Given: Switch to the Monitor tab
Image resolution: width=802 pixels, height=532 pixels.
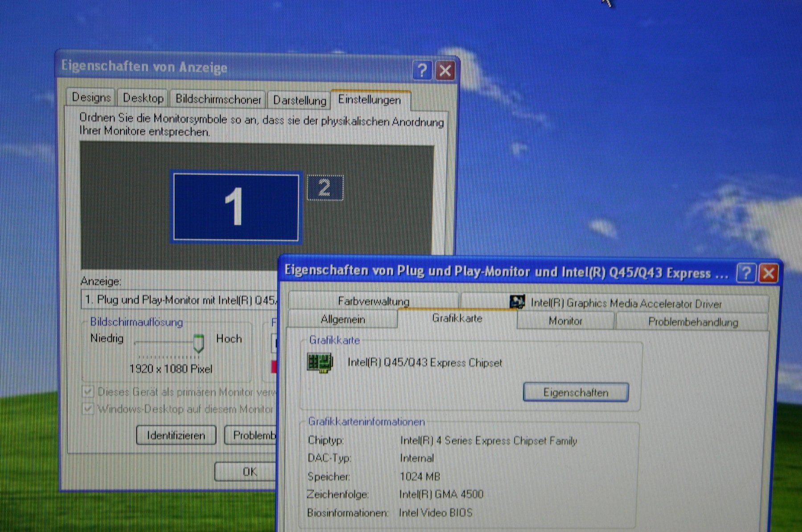Looking at the screenshot, I should click(565, 321).
